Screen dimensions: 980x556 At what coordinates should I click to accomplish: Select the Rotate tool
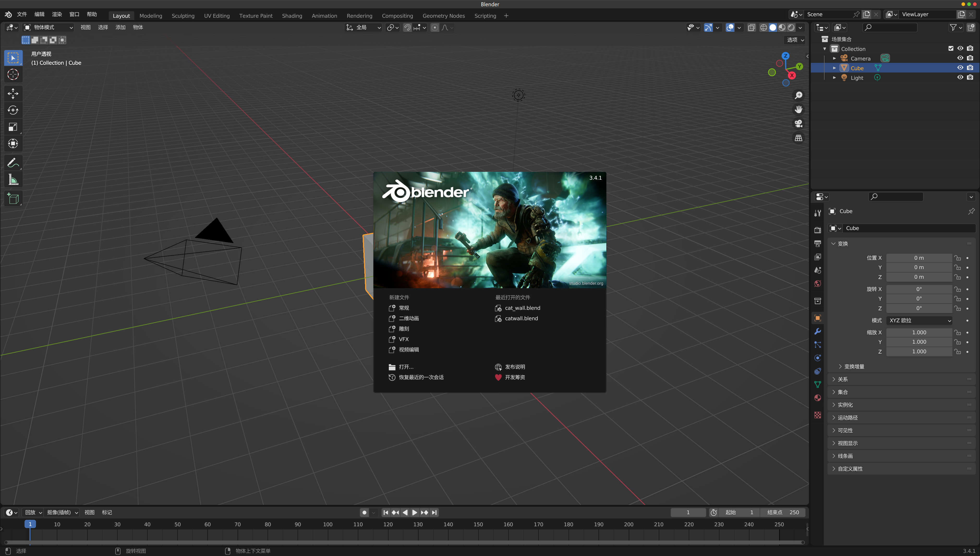pos(13,110)
